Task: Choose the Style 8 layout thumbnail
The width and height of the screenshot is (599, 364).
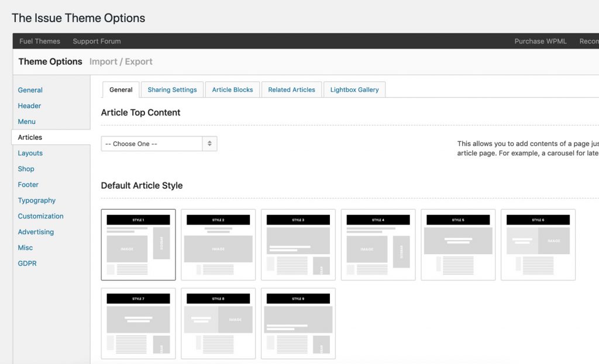Action: tap(218, 323)
